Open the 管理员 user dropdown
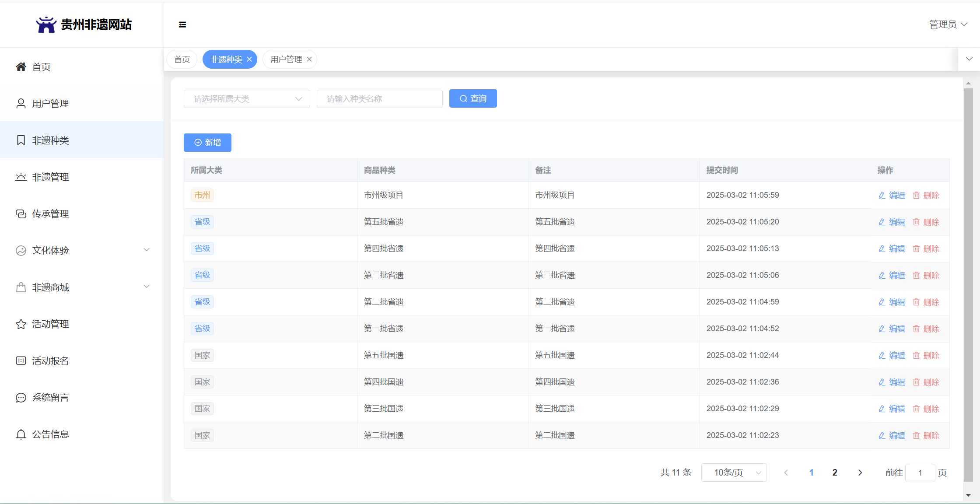The height and width of the screenshot is (504, 980). 948,24
